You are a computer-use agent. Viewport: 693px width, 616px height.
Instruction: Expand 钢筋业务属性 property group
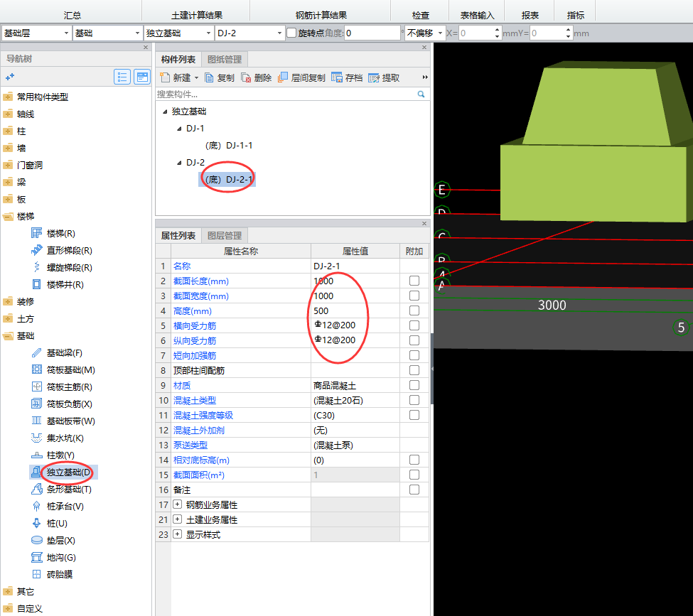click(x=177, y=504)
